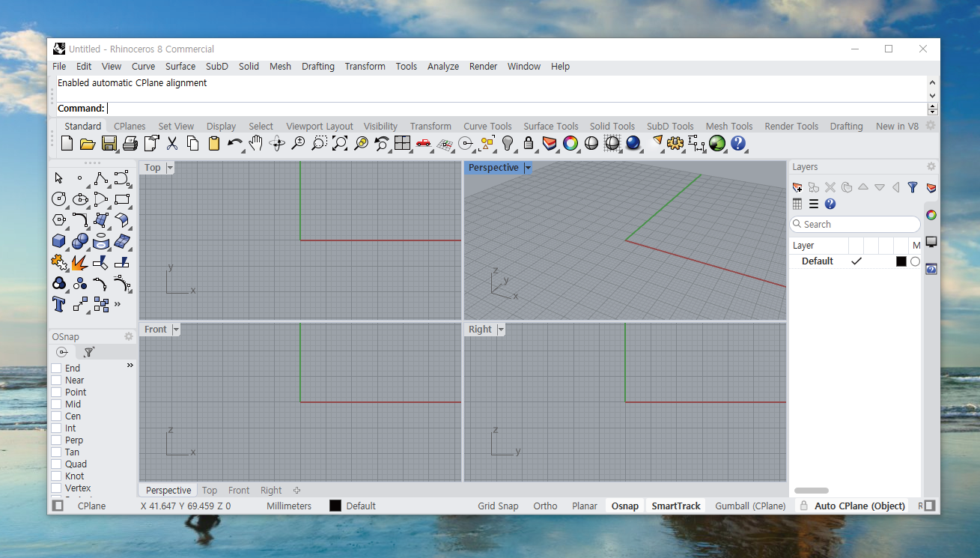Click Gumball (CPlane) in status bar
The image size is (980, 558).
(750, 506)
